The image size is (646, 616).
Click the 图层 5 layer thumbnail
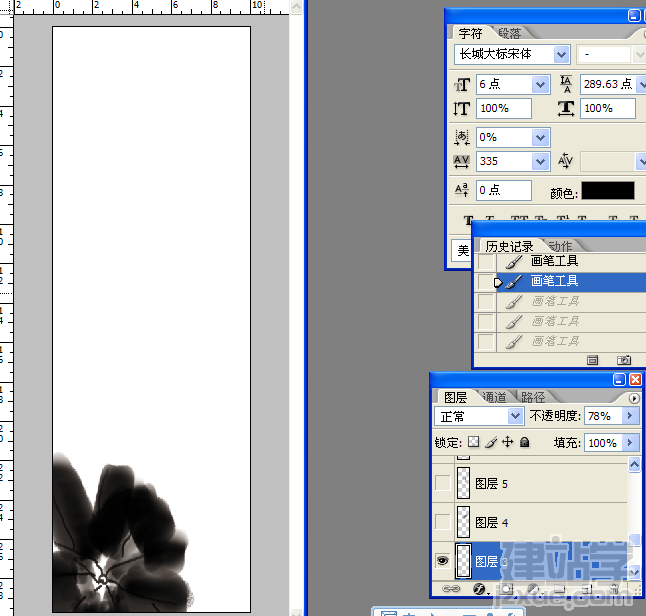pos(463,483)
